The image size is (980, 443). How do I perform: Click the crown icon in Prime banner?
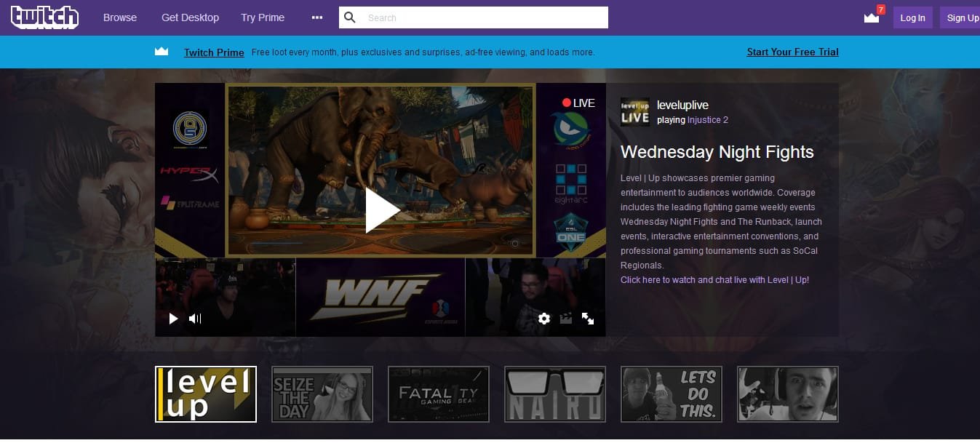coord(162,52)
